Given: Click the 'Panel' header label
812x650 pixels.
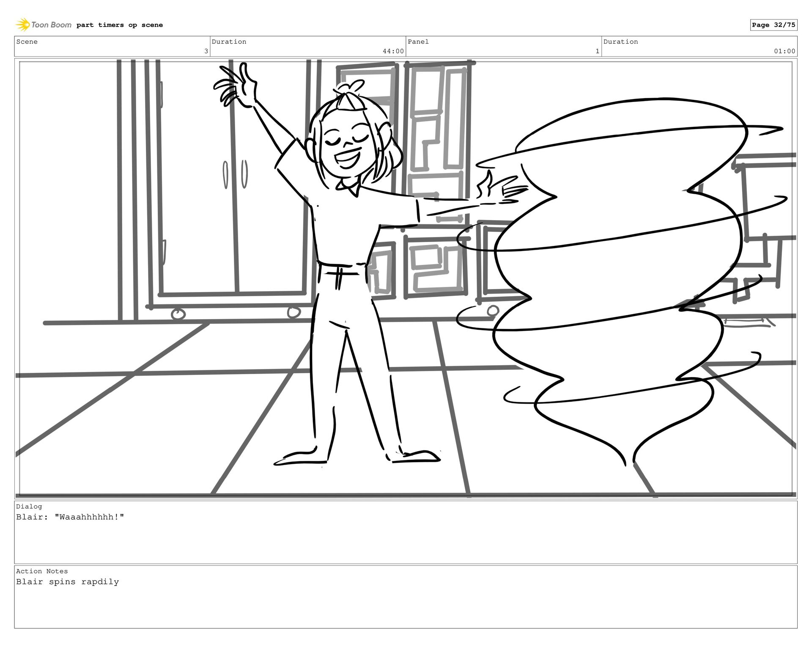Looking at the screenshot, I should point(418,41).
